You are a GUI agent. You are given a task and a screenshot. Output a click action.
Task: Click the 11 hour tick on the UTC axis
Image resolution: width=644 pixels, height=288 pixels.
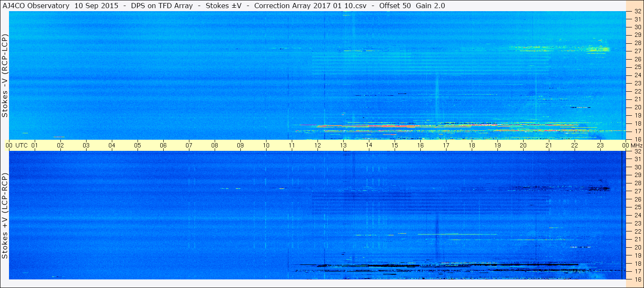(x=292, y=145)
